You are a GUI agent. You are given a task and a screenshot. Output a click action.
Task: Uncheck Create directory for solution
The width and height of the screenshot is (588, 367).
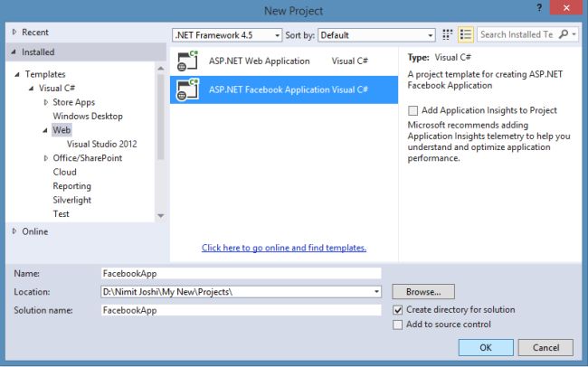point(397,310)
